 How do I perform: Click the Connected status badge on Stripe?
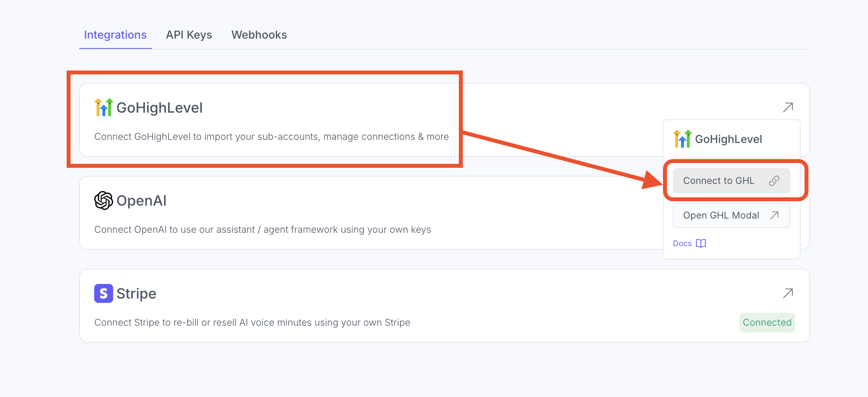[767, 323]
